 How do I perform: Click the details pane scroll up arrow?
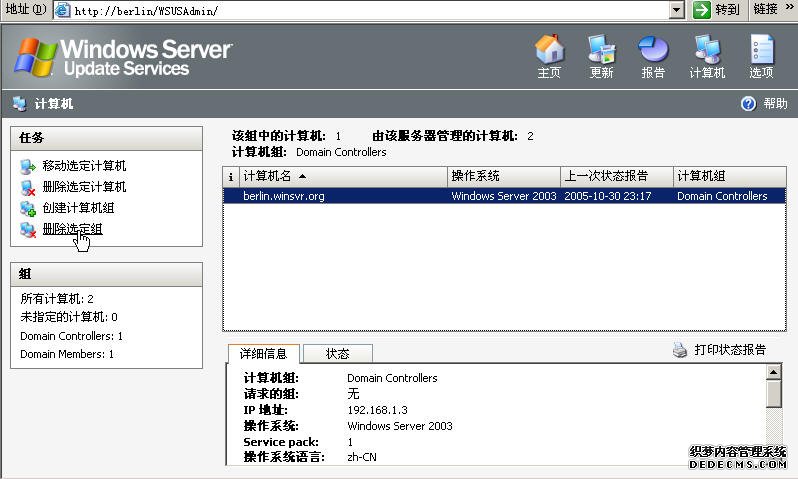pos(774,372)
